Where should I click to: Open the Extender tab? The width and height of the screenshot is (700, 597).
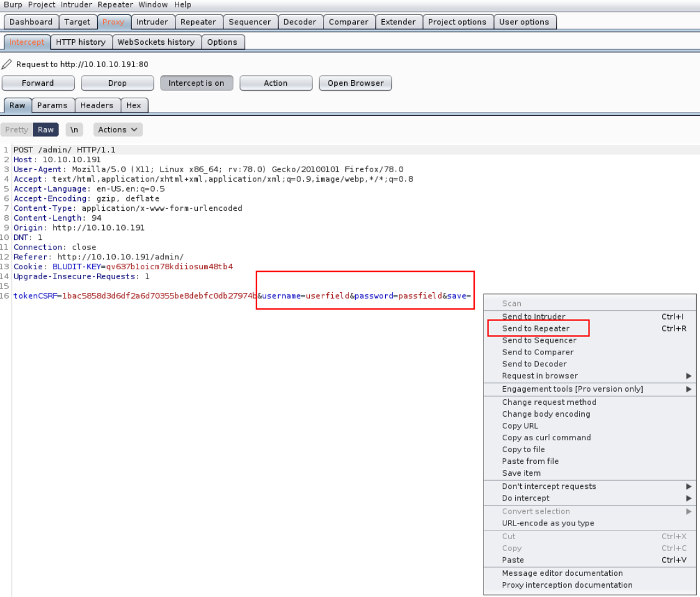(398, 22)
